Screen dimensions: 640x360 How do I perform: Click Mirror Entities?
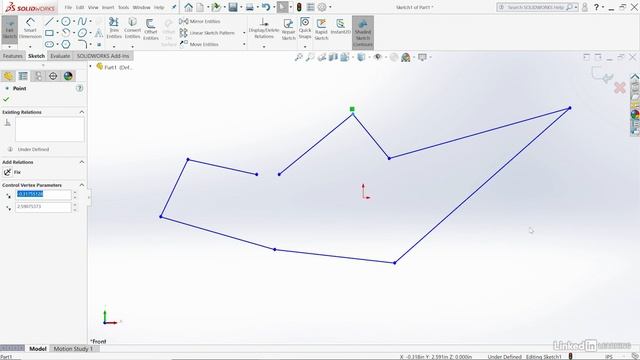200,21
